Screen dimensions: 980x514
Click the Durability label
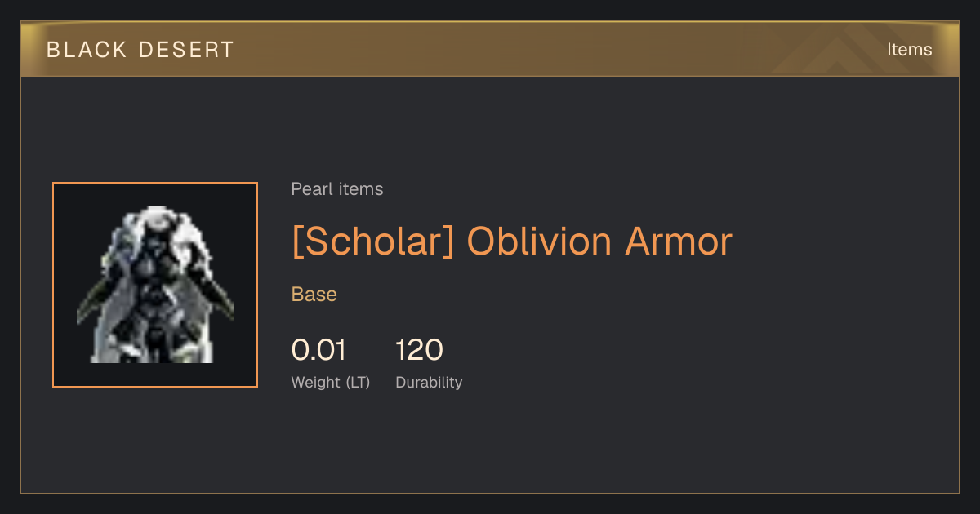(429, 383)
